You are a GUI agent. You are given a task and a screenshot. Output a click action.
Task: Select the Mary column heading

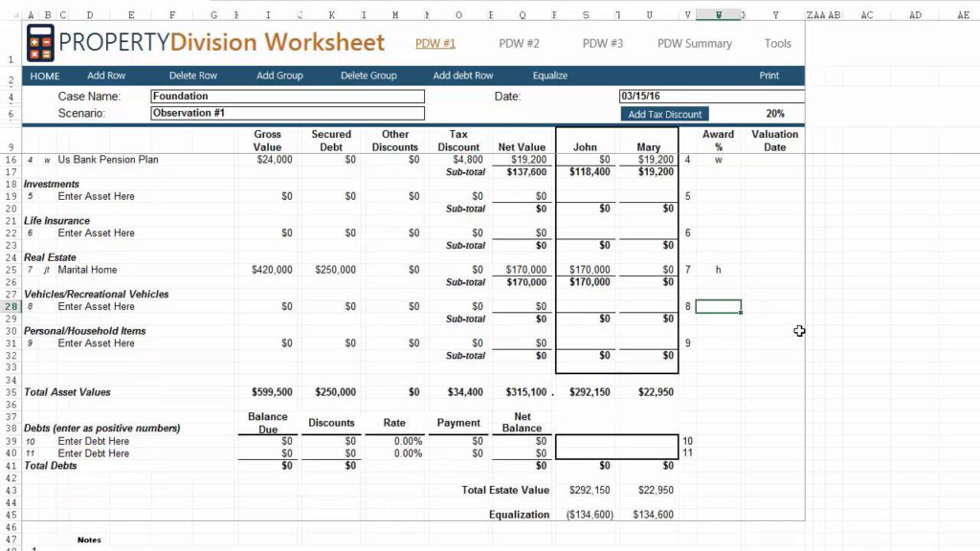click(649, 147)
